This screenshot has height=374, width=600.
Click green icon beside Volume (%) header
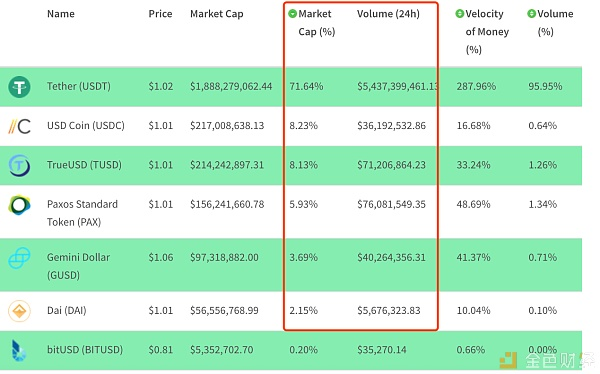[532, 14]
